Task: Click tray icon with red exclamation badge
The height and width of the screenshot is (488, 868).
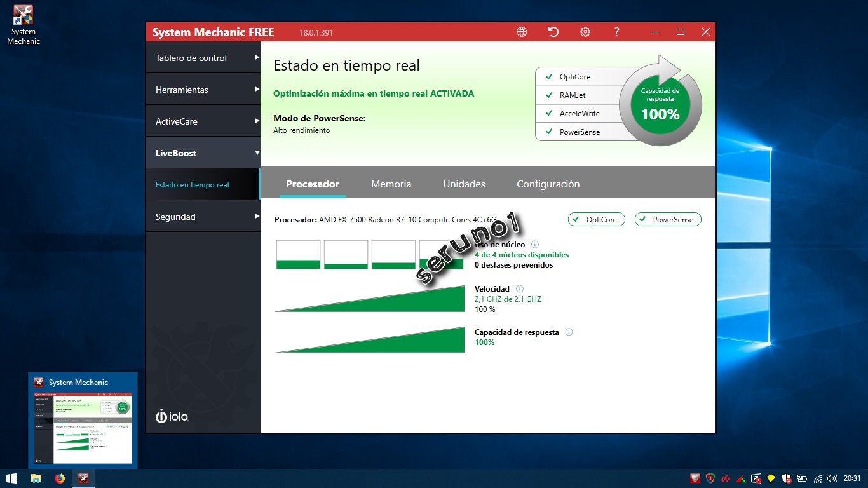Action: click(756, 478)
